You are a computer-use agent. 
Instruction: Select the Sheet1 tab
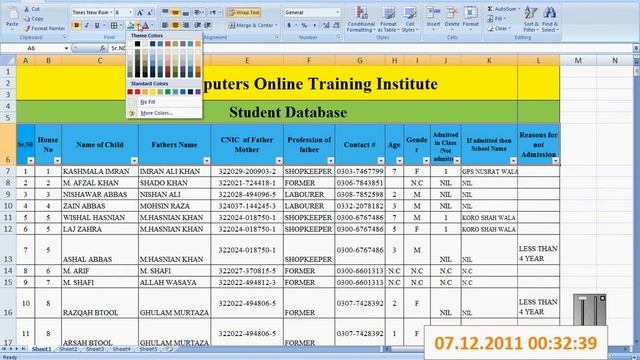[41, 349]
